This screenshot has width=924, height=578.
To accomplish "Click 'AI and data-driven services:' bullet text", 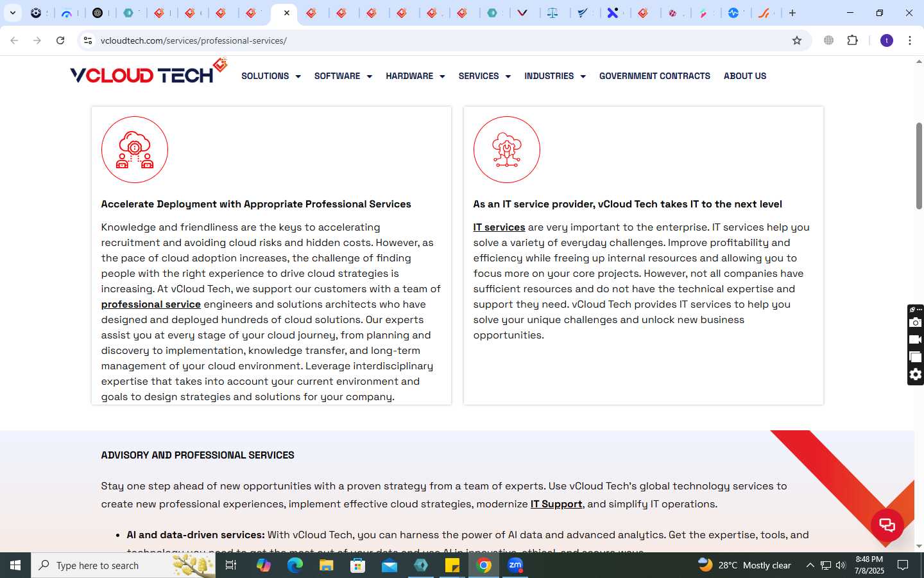I will coord(196,535).
